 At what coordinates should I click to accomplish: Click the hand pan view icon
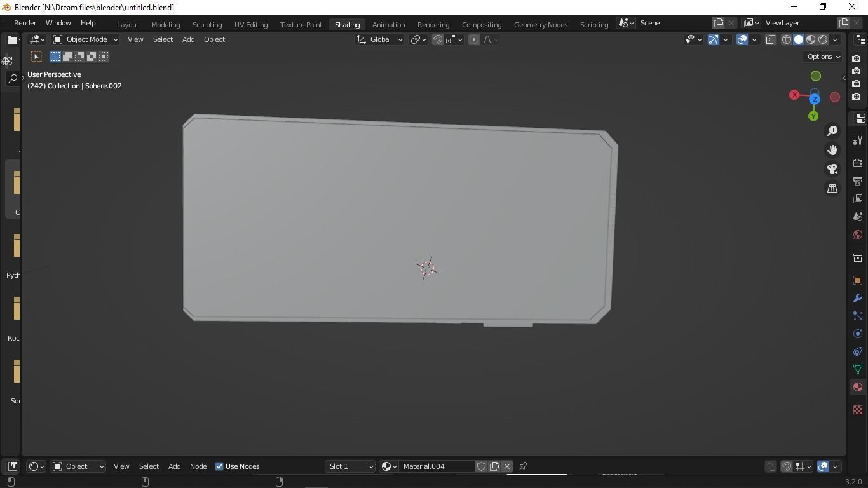pos(832,150)
